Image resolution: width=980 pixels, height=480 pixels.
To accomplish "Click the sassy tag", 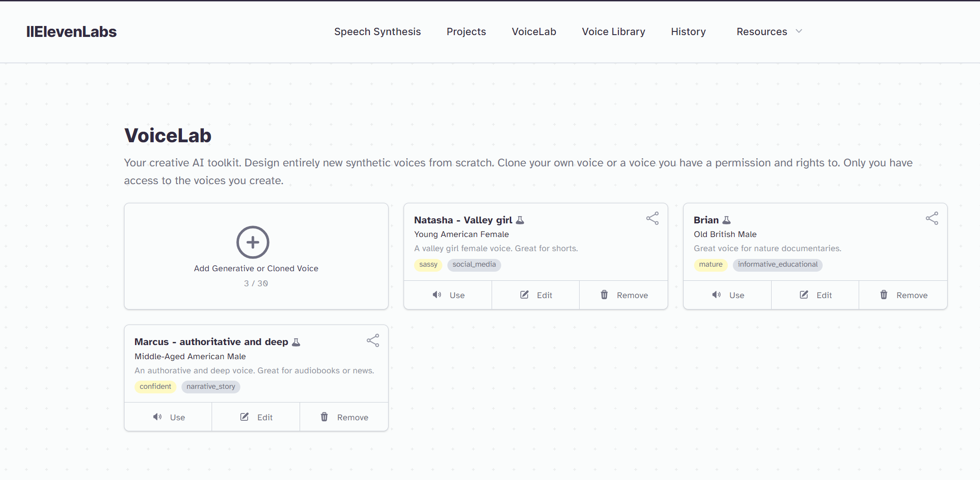I will [x=428, y=264].
